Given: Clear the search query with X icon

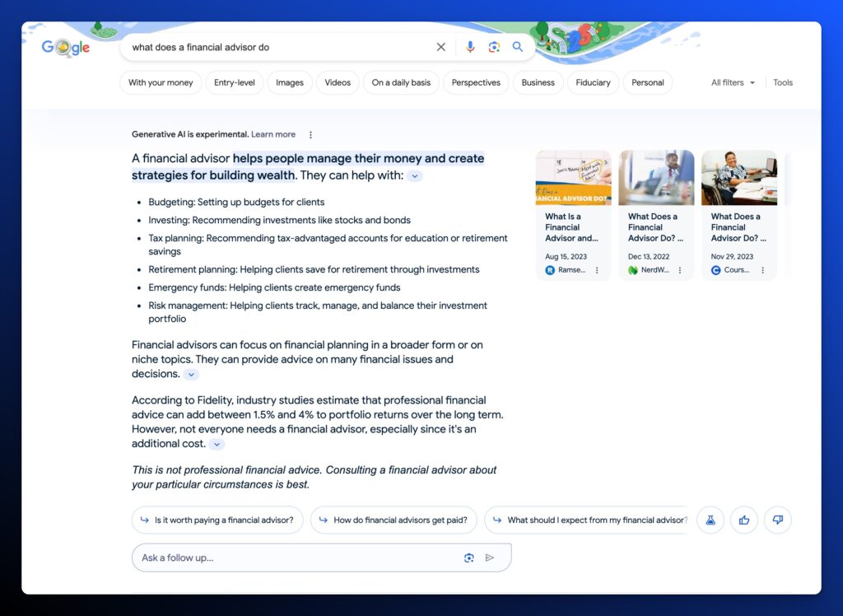Looking at the screenshot, I should [441, 47].
